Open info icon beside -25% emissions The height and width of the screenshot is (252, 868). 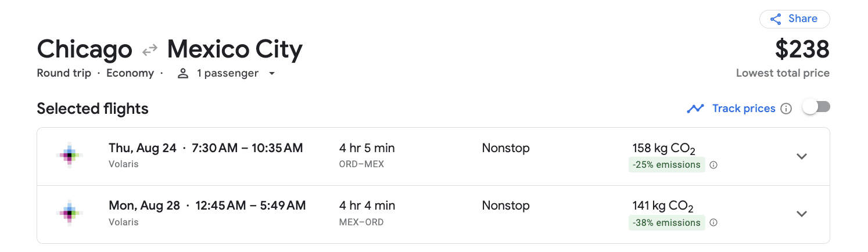pyautogui.click(x=713, y=165)
